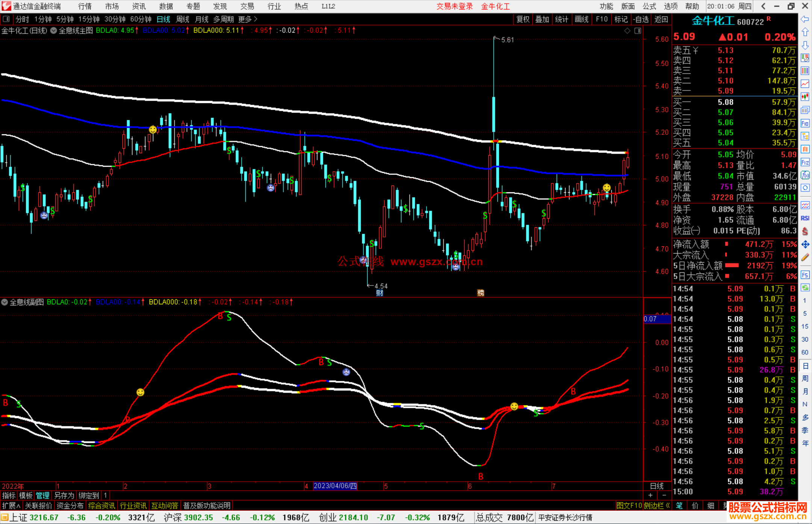This screenshot has width=812, height=524.
Task: Click the plus zoom button under 日线
Action: (x=650, y=495)
